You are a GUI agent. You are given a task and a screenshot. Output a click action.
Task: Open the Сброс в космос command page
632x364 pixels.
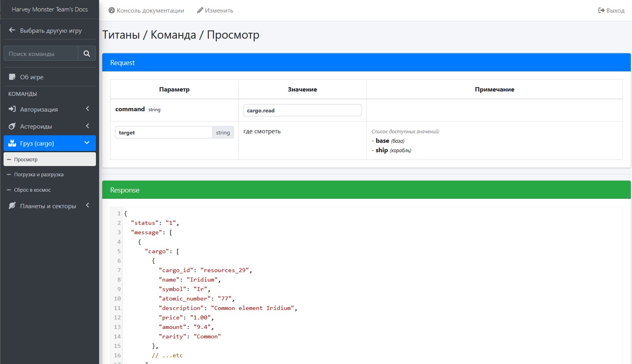(x=32, y=190)
